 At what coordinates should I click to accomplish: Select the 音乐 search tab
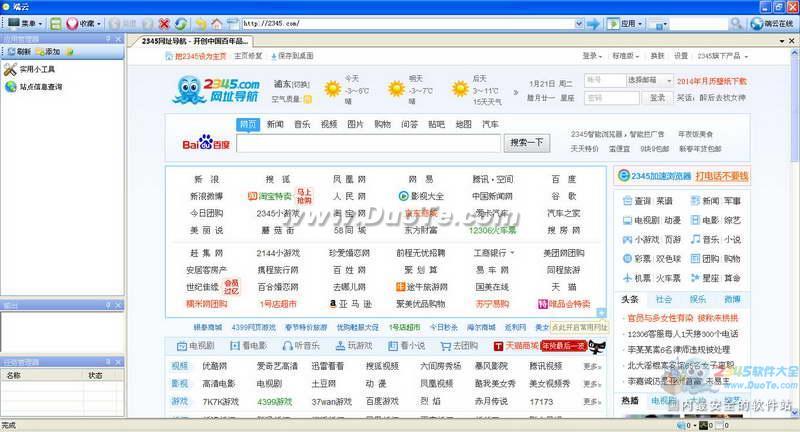point(302,124)
